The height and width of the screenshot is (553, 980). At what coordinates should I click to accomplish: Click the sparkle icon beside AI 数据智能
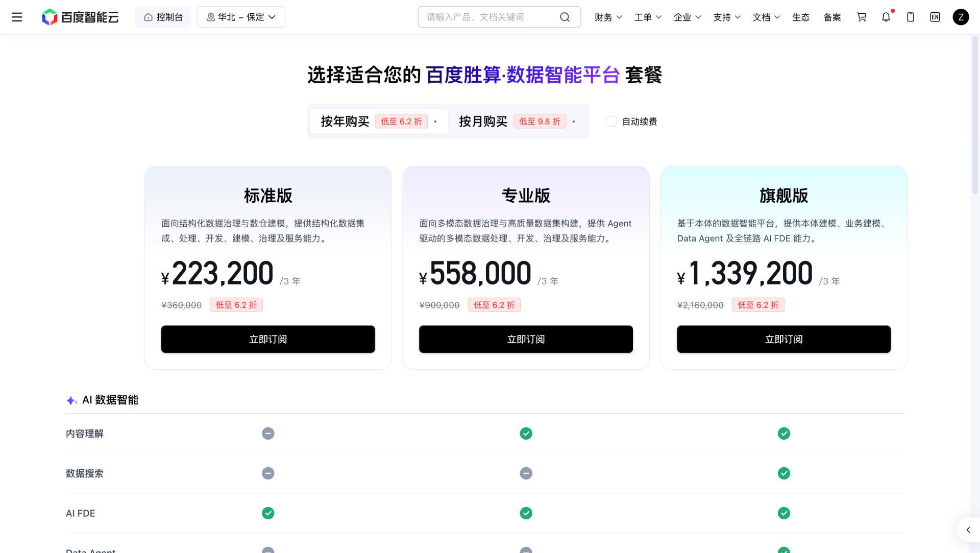pyautogui.click(x=71, y=400)
